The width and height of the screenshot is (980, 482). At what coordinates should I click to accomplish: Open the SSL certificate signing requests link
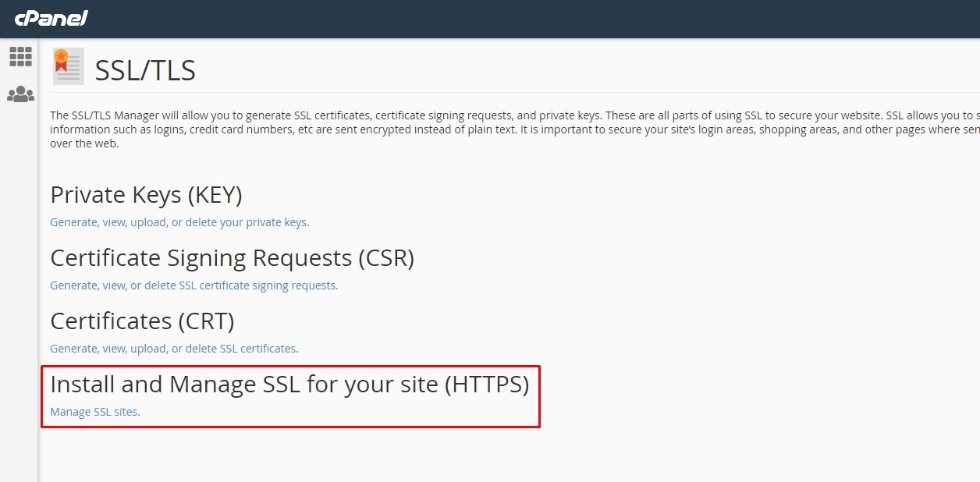[x=194, y=285]
